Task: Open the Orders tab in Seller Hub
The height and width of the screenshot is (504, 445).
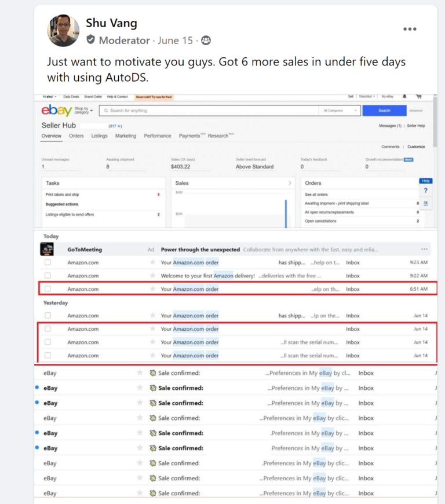Action: click(x=76, y=136)
